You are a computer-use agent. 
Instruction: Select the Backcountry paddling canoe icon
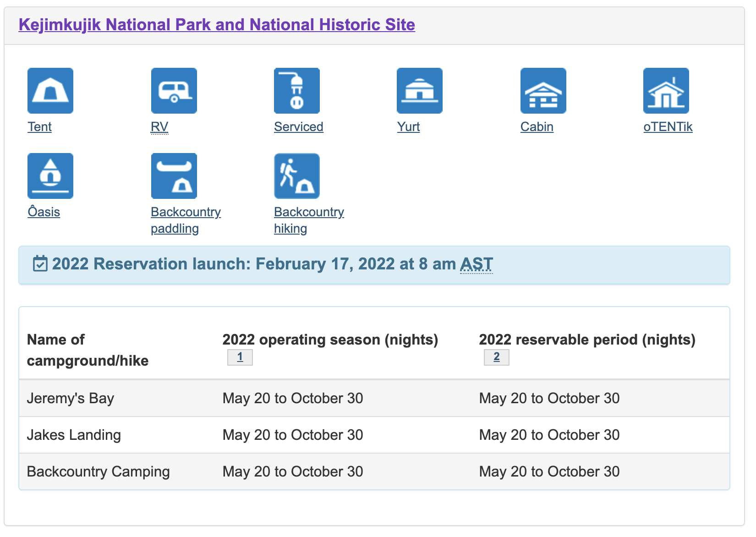tap(174, 176)
